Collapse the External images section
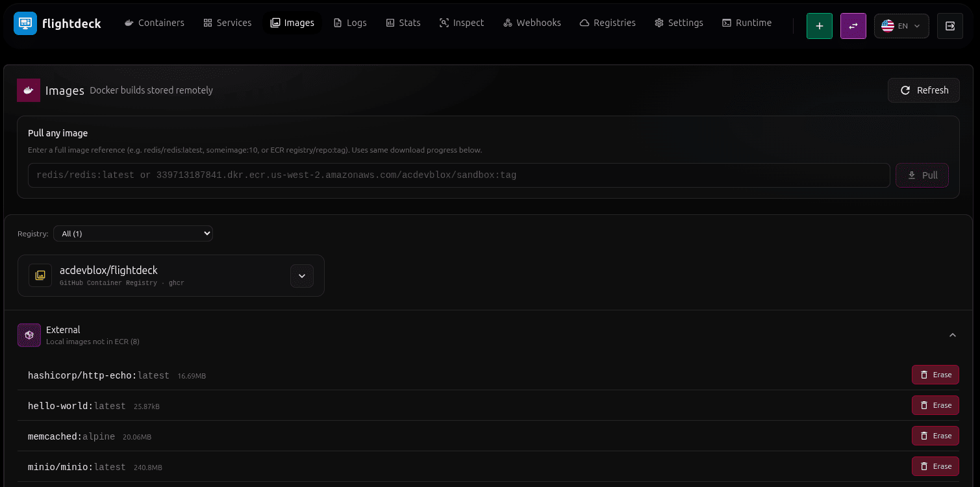The width and height of the screenshot is (980, 487). (953, 335)
